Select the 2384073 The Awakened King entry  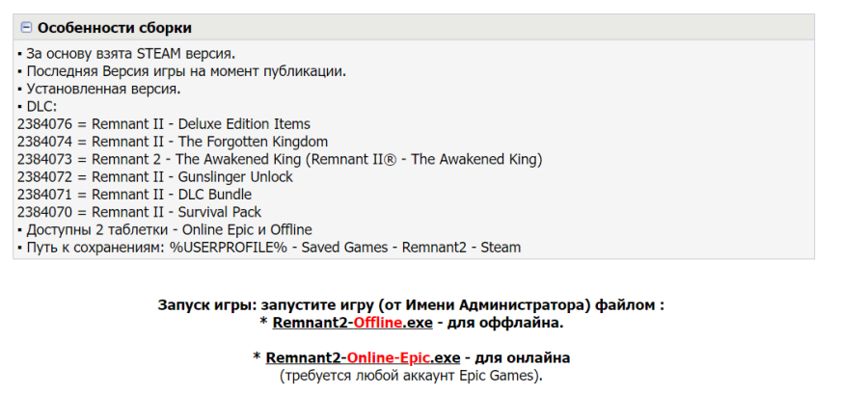pos(280,160)
